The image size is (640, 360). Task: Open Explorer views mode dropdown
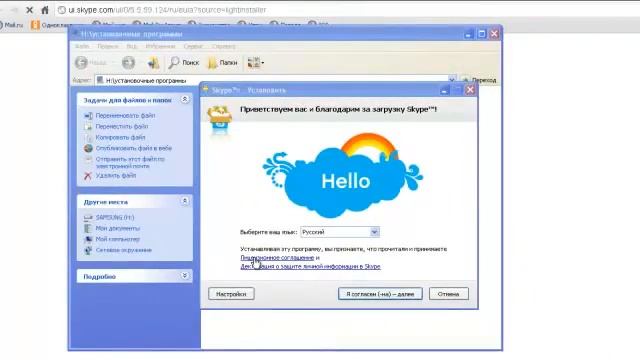pyautogui.click(x=256, y=62)
